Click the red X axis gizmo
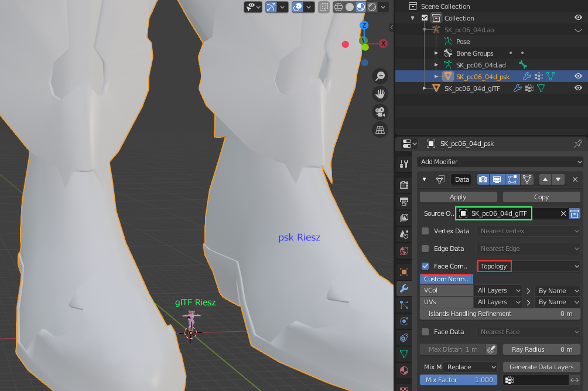Screen dimensions: 588x391 (383, 43)
